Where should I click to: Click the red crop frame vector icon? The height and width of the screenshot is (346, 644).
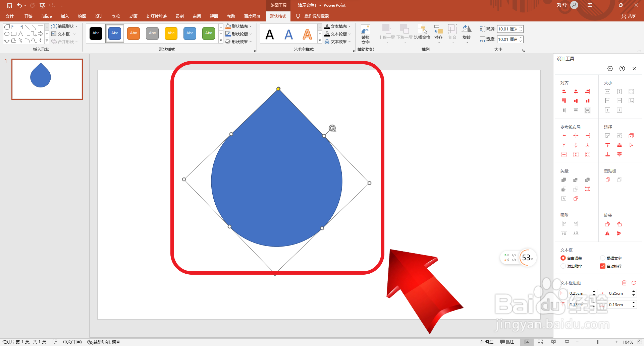587,189
